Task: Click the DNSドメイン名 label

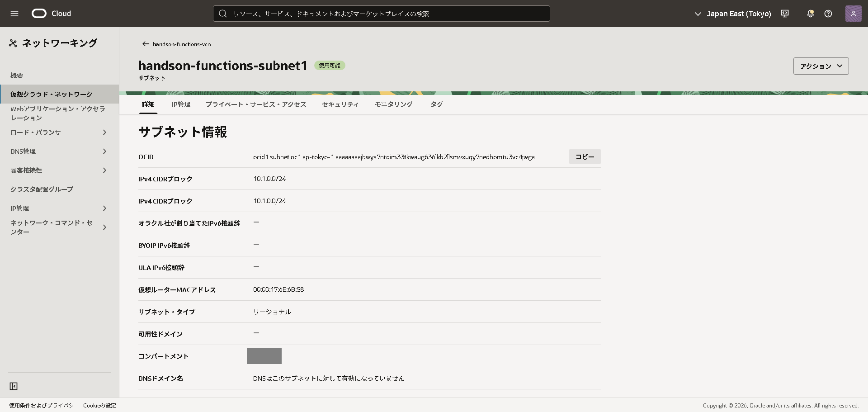Action: coord(160,379)
